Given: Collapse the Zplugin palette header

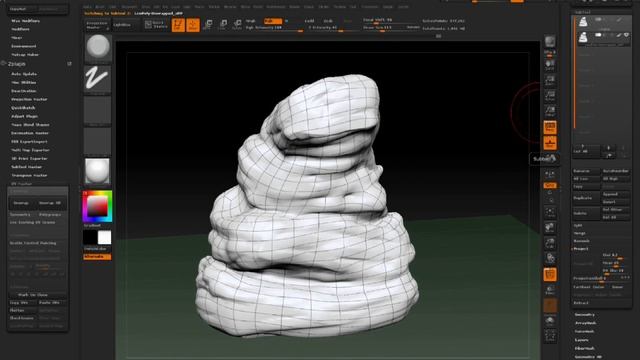Looking at the screenshot, I should pos(17,64).
